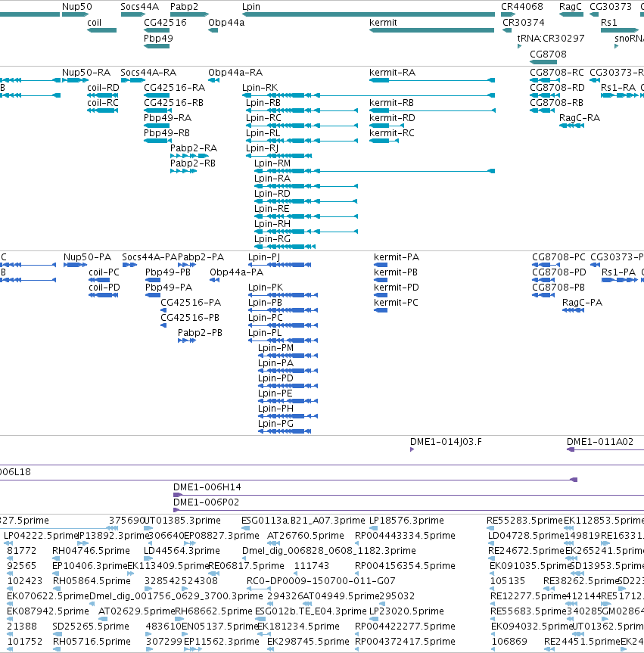Select the Obp44a gene label
Image resolution: width=644 pixels, height=653 pixels.
tap(226, 23)
